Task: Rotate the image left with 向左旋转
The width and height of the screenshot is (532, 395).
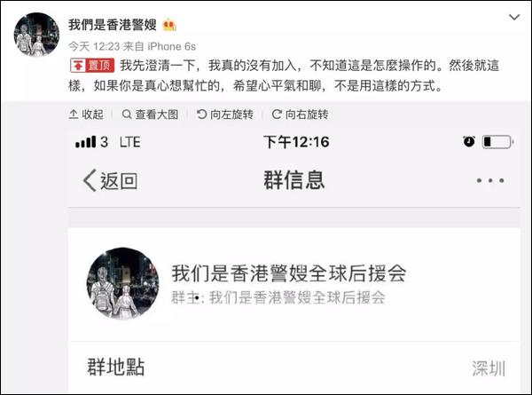Action: 225,115
